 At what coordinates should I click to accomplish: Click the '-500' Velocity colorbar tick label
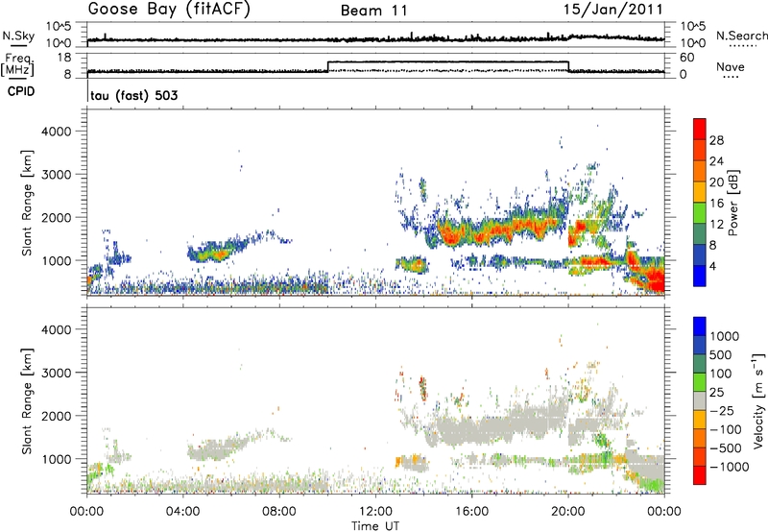725,447
